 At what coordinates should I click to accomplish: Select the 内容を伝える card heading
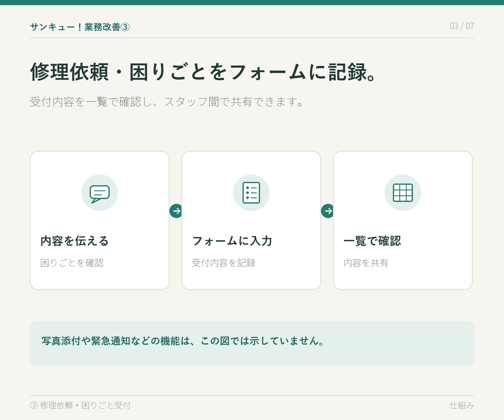(75, 241)
